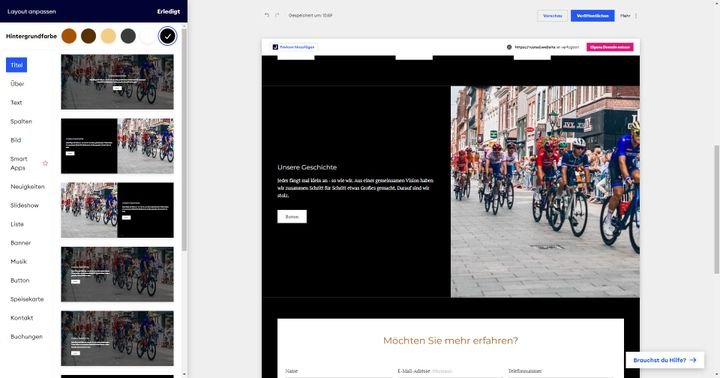The height and width of the screenshot is (378, 720).
Task: Select the Spalten section category
Action: (21, 121)
